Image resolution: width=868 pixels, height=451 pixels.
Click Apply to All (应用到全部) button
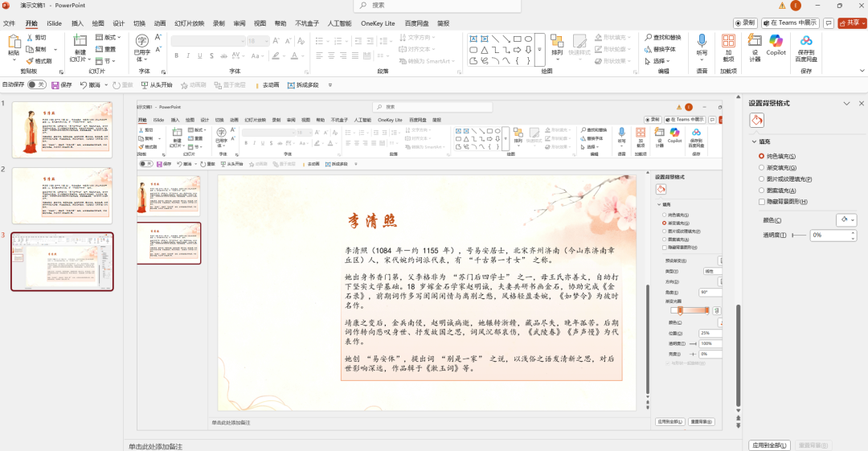(x=769, y=445)
